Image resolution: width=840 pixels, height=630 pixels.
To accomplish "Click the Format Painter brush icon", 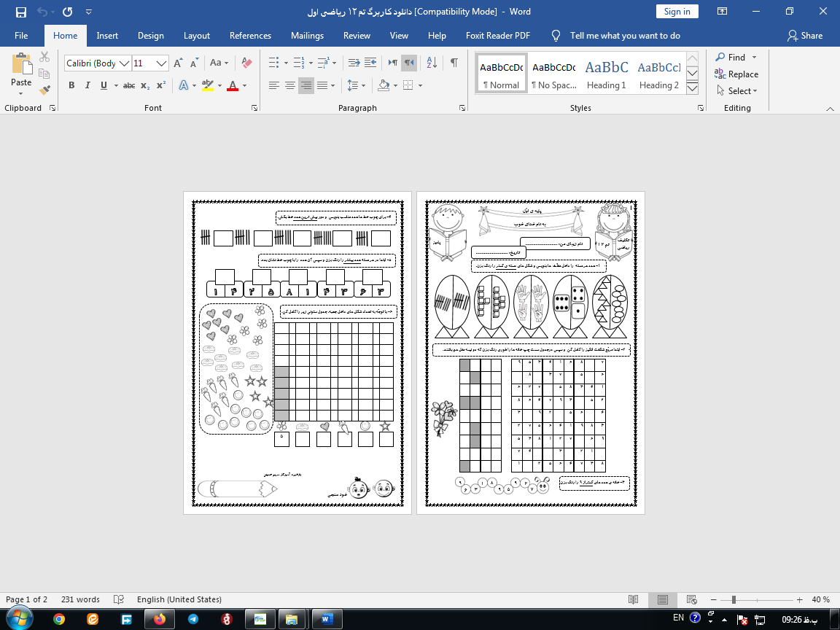I will (44, 90).
